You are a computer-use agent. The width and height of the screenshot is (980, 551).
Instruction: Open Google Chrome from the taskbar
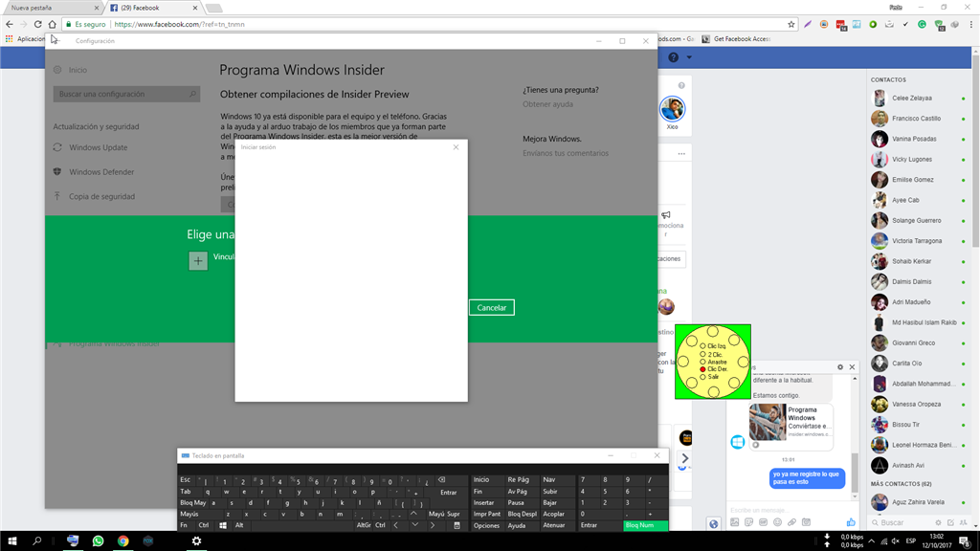pyautogui.click(x=123, y=541)
